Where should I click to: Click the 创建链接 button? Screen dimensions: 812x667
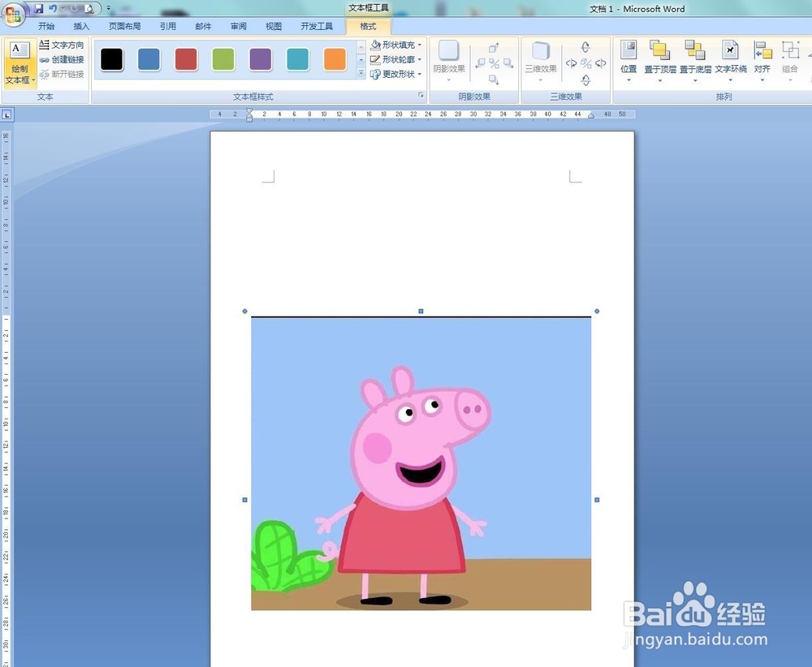point(62,59)
